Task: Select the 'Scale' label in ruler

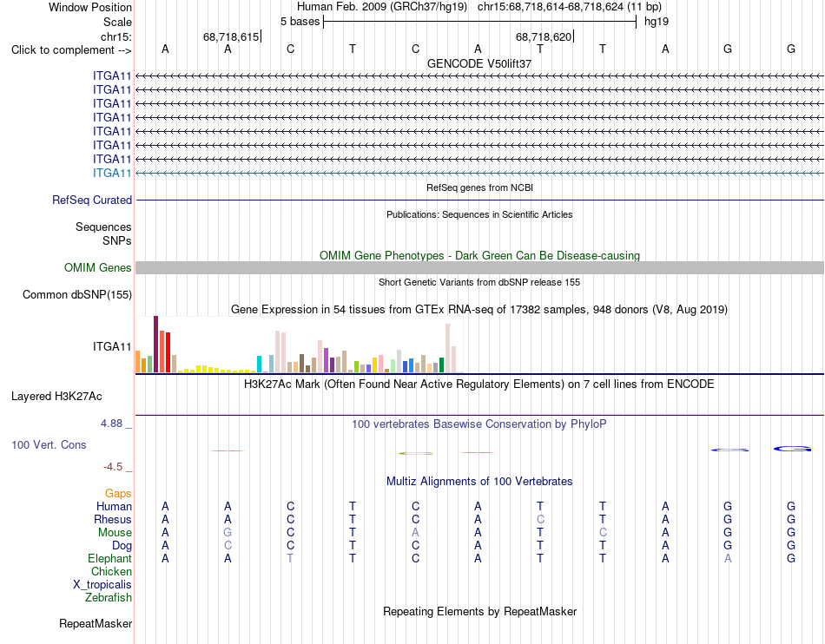Action: [117, 22]
